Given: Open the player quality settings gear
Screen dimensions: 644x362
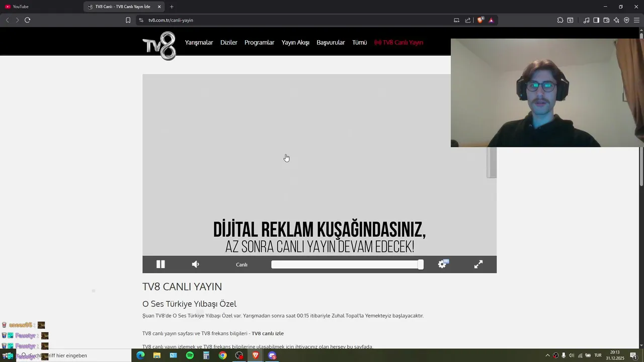Looking at the screenshot, I should pos(443,264).
